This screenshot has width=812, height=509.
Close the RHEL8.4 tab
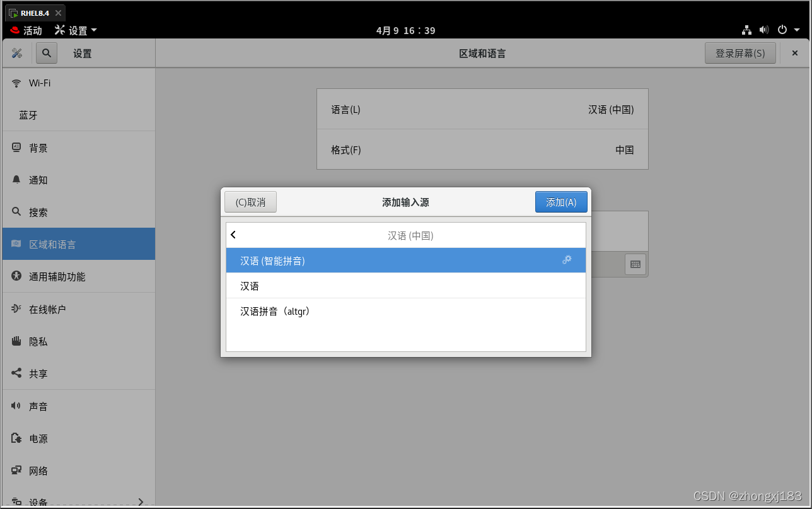(x=58, y=13)
